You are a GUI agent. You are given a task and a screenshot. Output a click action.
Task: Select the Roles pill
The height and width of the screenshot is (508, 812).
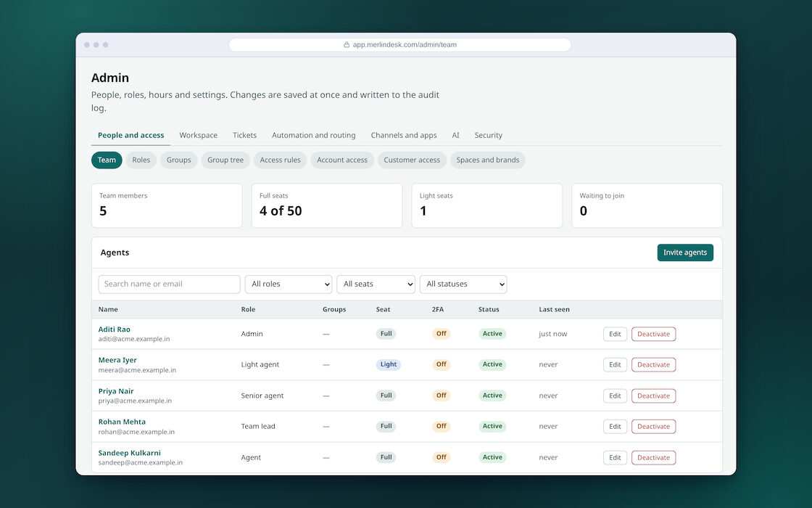141,160
